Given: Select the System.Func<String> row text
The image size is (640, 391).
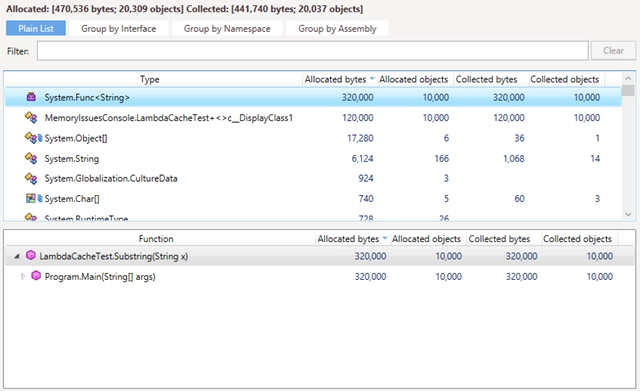Looking at the screenshot, I should pos(87,98).
